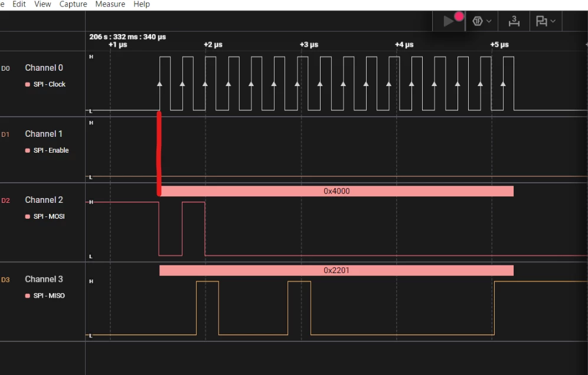Click the D1 channel identifier
Screen dimensions: 588x375
point(5,134)
